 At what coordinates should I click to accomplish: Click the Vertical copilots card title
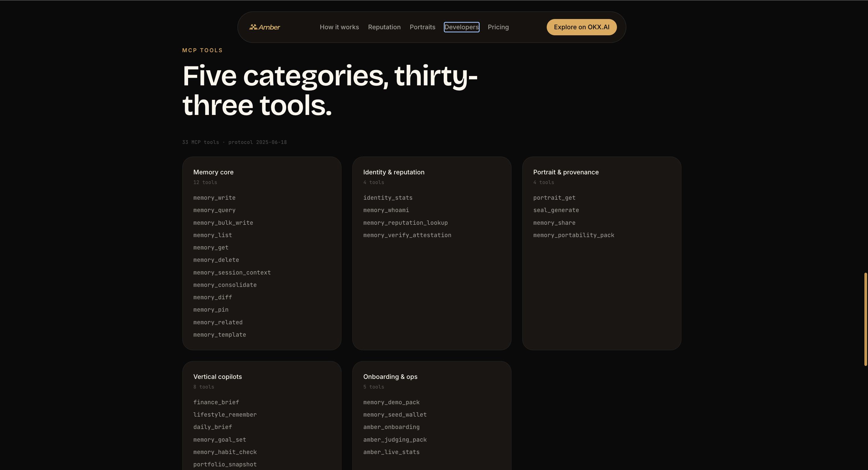coord(217,376)
